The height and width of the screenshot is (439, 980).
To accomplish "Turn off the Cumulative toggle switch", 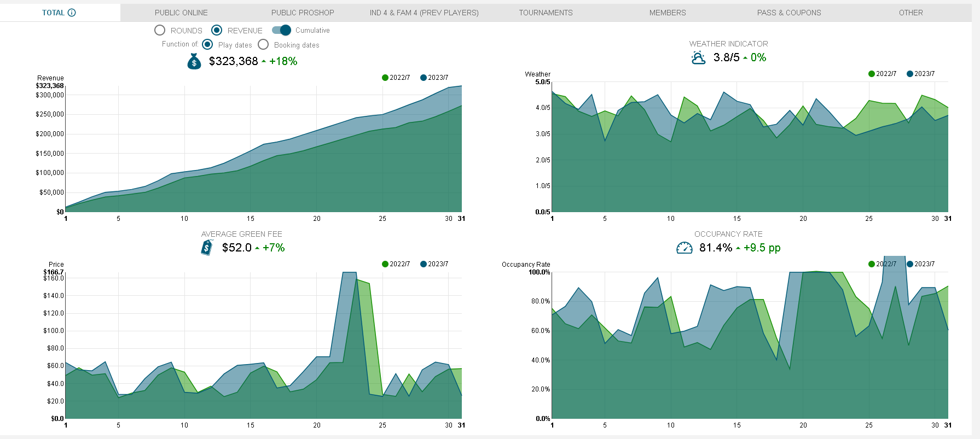I will tap(281, 30).
